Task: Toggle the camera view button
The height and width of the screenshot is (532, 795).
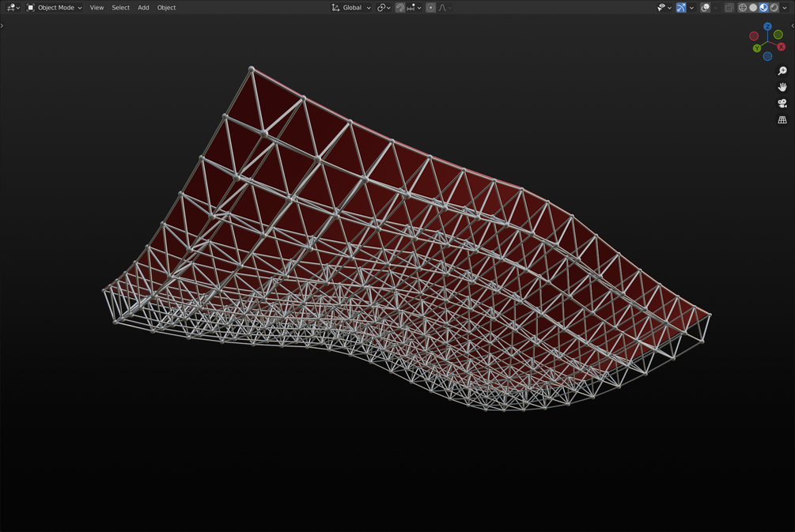Action: click(x=782, y=104)
